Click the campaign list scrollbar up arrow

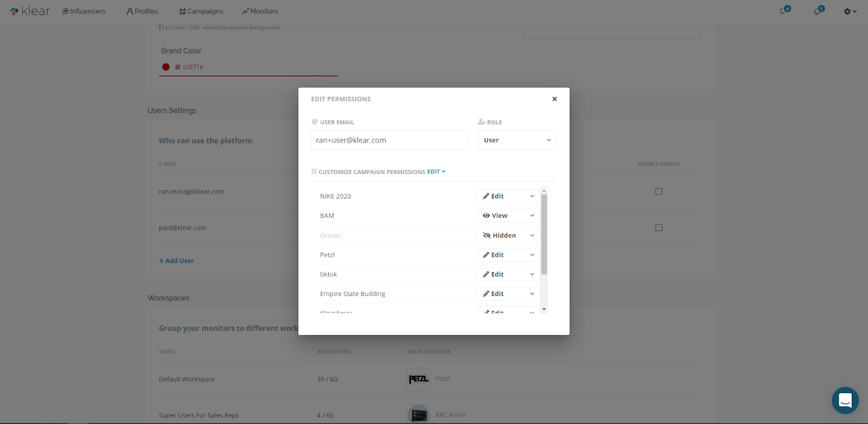[544, 191]
